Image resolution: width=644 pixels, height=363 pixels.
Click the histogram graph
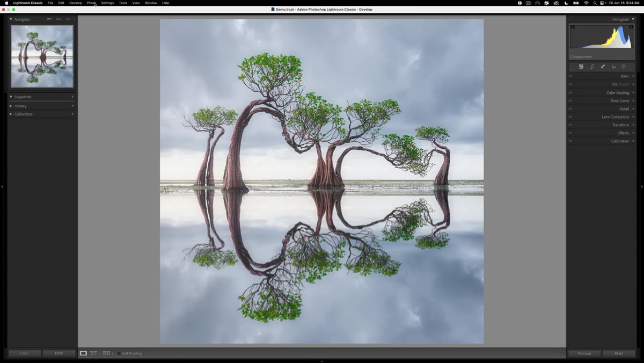pyautogui.click(x=602, y=37)
